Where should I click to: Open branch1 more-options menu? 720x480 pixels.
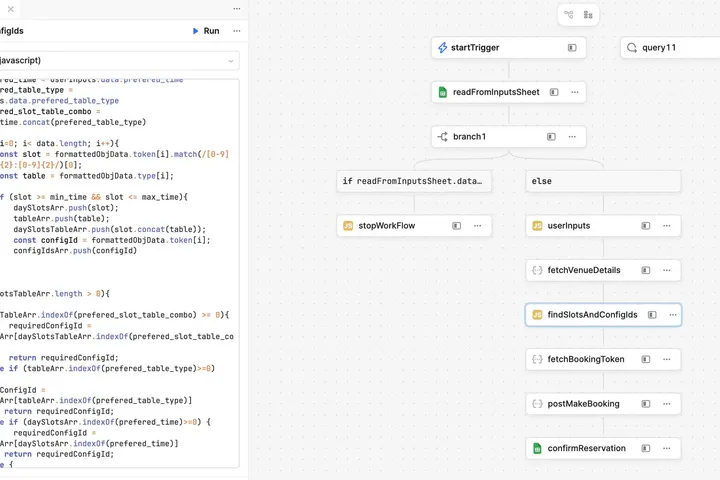pyautogui.click(x=572, y=137)
